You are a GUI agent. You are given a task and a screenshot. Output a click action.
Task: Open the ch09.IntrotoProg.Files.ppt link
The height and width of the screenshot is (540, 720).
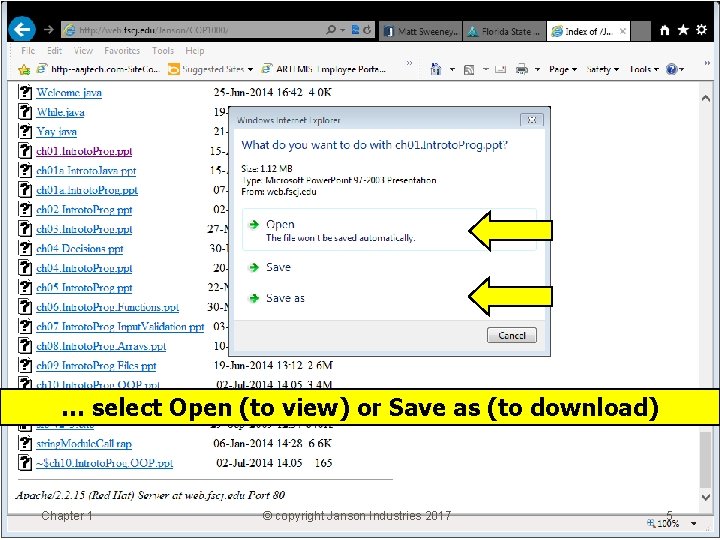(x=96, y=366)
